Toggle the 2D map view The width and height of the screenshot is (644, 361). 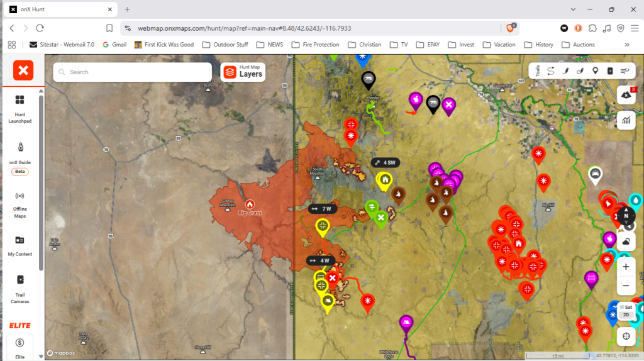tap(626, 314)
